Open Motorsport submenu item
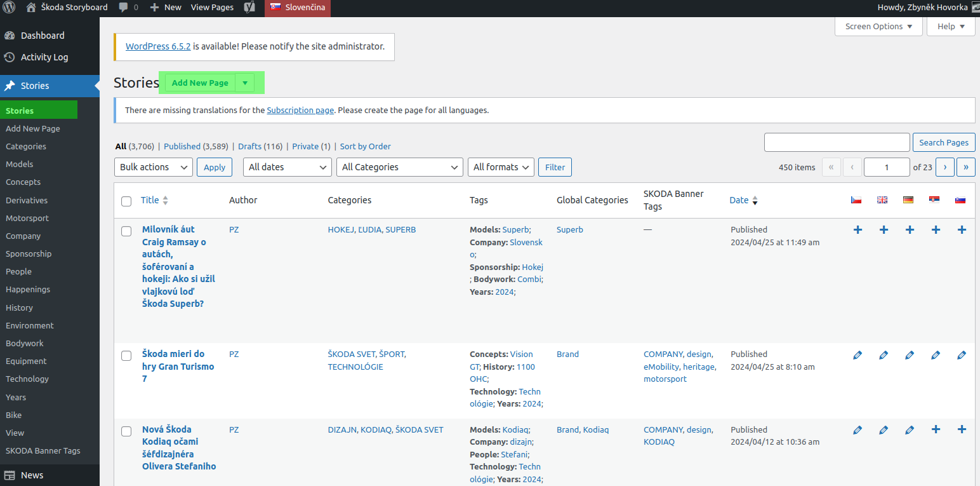Viewport: 980px width, 486px height. pos(27,218)
